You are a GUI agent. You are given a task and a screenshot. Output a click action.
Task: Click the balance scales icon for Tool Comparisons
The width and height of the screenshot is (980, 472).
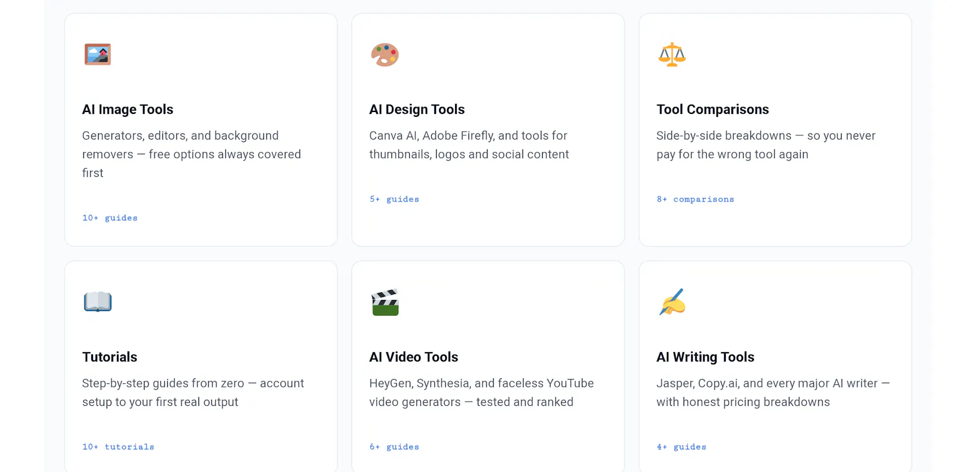tap(672, 54)
